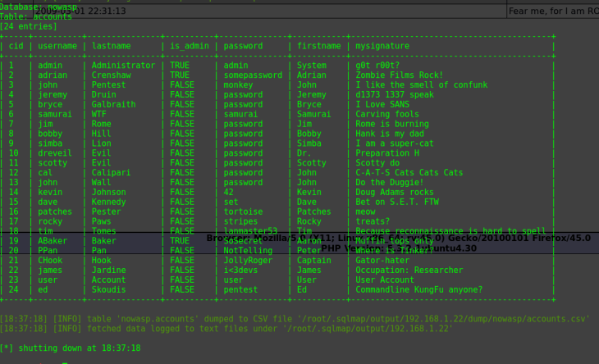Click the signature 'Gator-hater'
This screenshot has width=599, height=364.
(x=382, y=261)
